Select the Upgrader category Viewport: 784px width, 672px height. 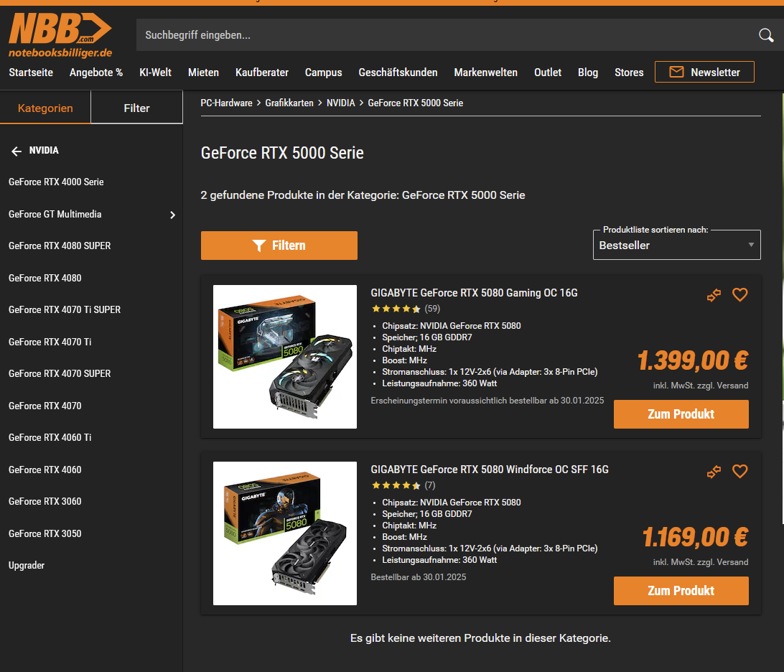[x=27, y=566]
